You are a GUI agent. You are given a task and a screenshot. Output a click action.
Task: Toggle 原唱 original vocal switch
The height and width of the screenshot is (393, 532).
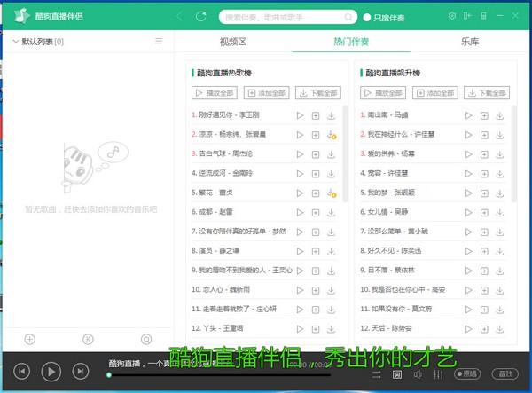[467, 374]
